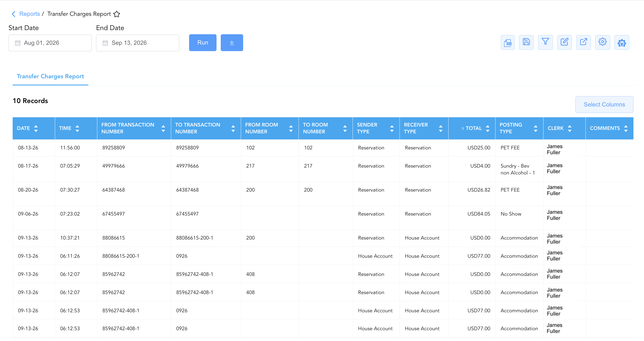Sort by To Transaction Number column
This screenshot has height=341, width=644.
tap(233, 128)
